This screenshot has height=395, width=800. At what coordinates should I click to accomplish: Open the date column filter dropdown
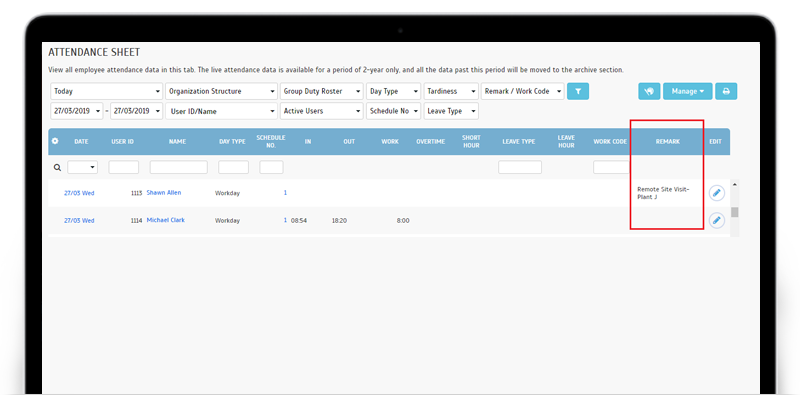83,167
